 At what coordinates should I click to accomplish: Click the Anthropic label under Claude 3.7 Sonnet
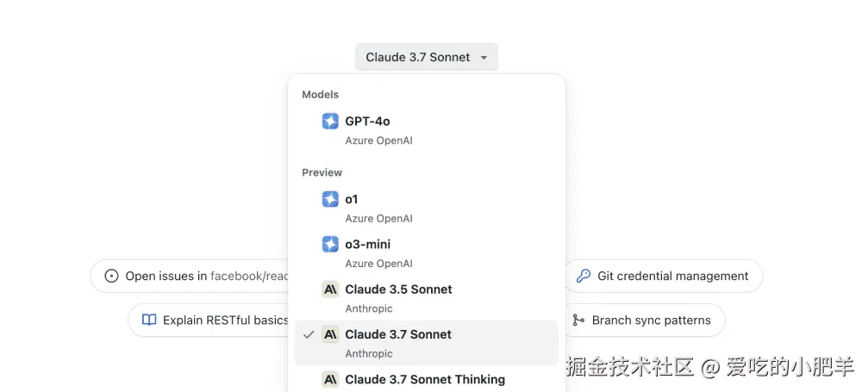point(369,353)
